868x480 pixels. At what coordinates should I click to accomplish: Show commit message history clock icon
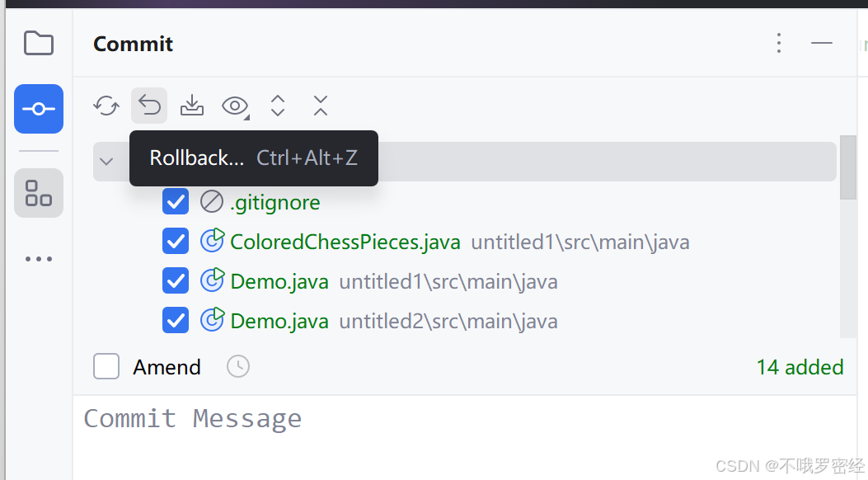(238, 366)
